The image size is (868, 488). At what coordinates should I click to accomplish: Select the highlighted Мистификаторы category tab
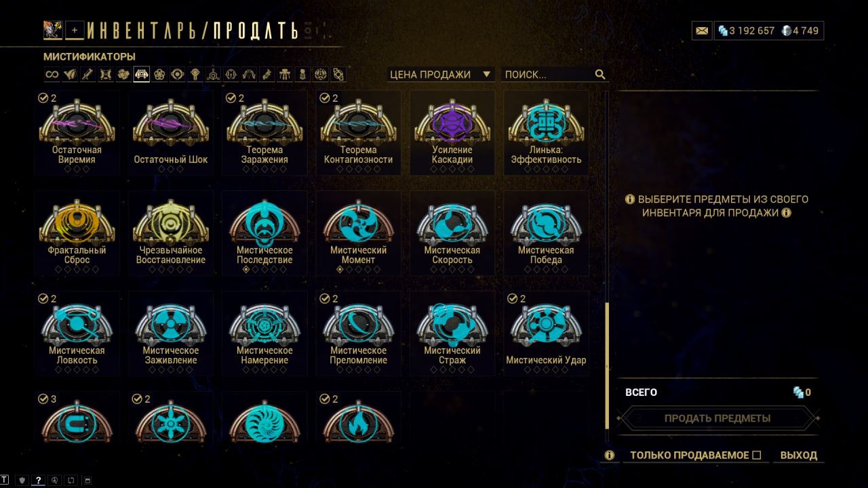click(x=141, y=75)
